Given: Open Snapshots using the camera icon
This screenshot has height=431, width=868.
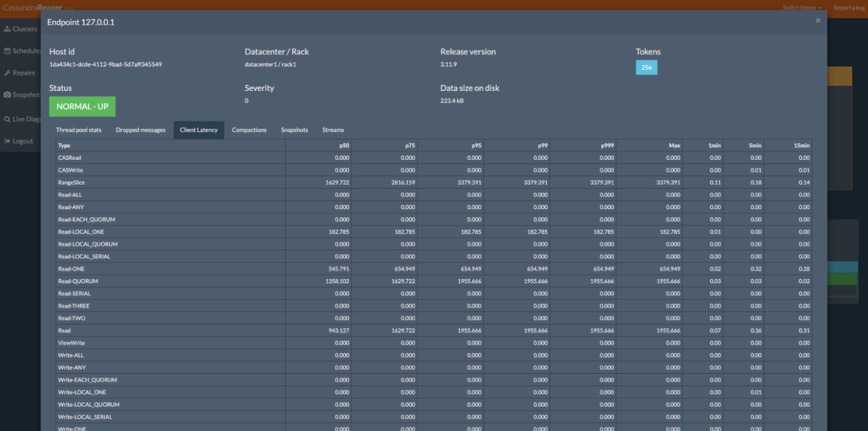Looking at the screenshot, I should pyautogui.click(x=8, y=94).
